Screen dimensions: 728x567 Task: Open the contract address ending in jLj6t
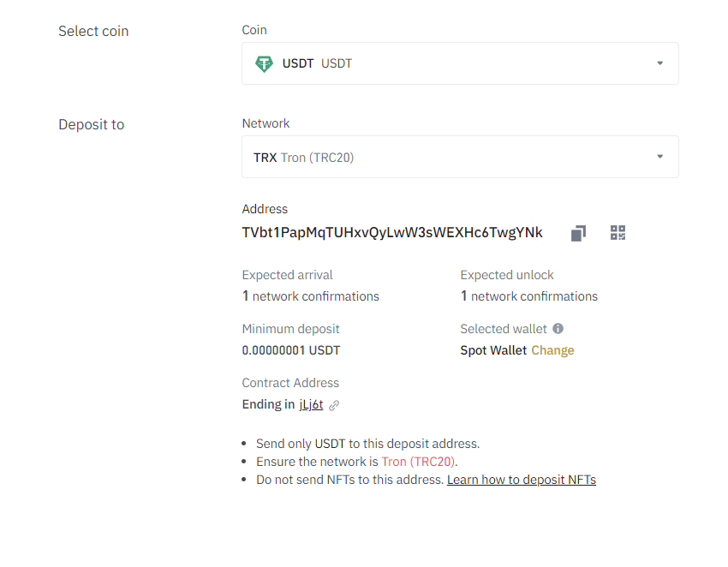(x=311, y=404)
